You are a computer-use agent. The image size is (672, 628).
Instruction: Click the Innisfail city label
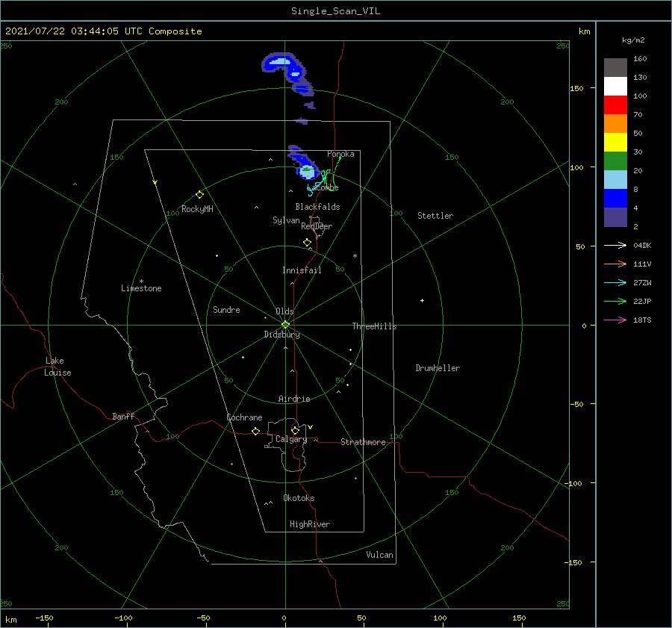point(302,270)
